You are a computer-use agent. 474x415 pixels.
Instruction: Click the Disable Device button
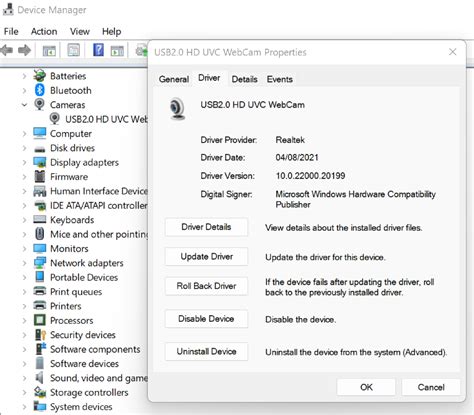tap(206, 319)
